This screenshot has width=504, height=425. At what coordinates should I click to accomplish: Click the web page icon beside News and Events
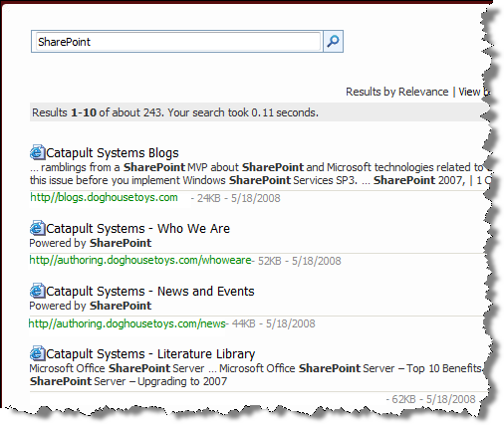(37, 291)
